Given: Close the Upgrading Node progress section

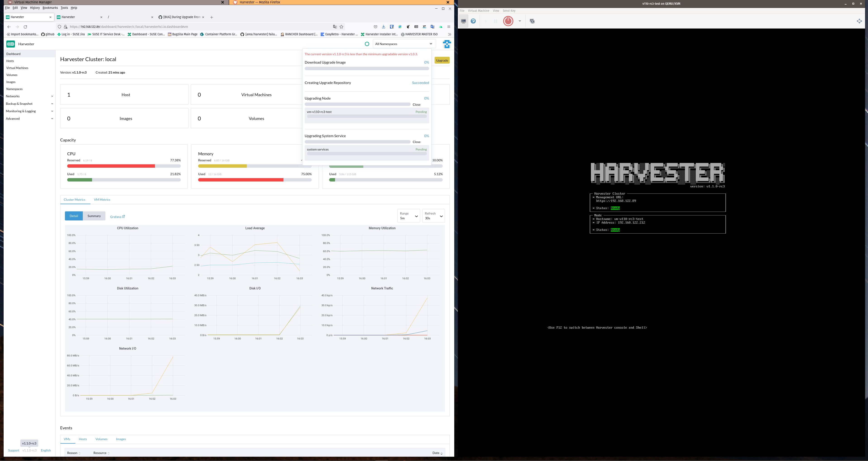Looking at the screenshot, I should click(416, 105).
